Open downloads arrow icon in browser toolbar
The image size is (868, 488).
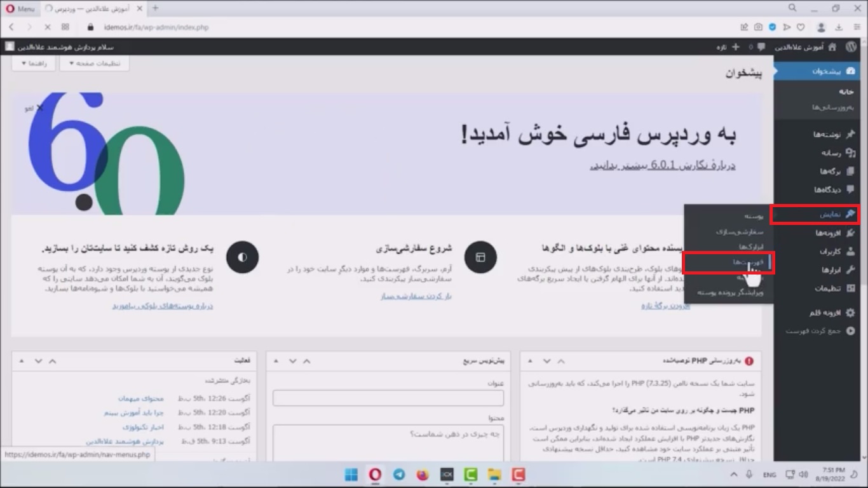[838, 27]
